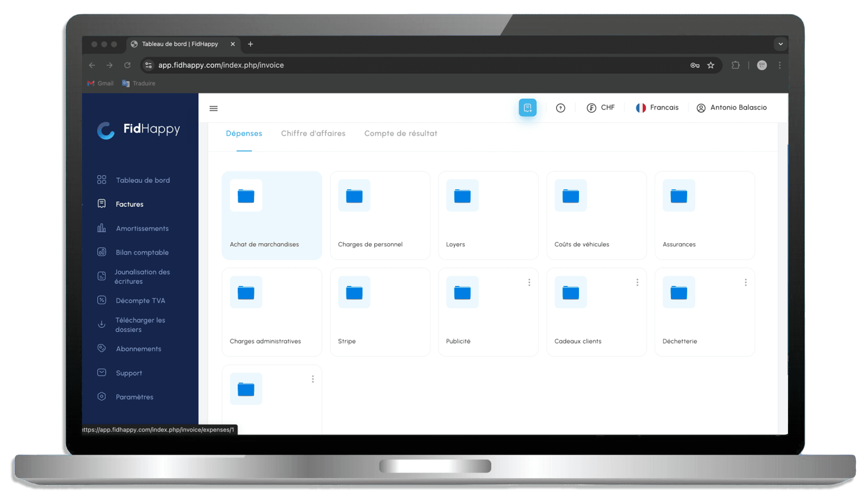This screenshot has width=866, height=504.
Task: Open three-dot menu on Publicité folder
Action: 529,282
